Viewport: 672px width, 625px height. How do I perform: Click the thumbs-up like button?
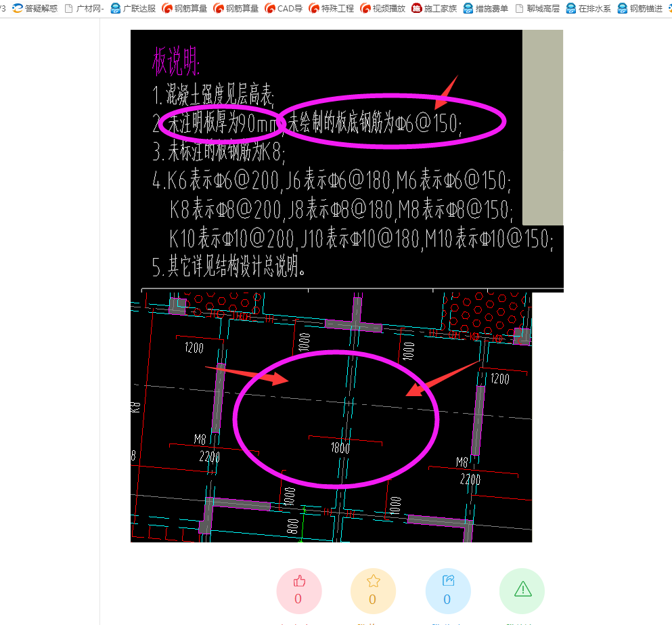[x=298, y=590]
